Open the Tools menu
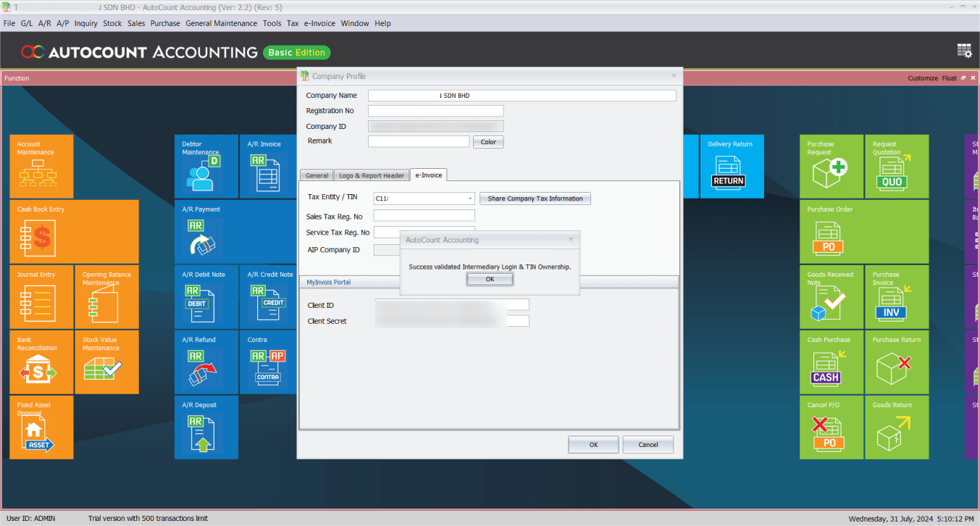The image size is (980, 526). click(x=272, y=23)
